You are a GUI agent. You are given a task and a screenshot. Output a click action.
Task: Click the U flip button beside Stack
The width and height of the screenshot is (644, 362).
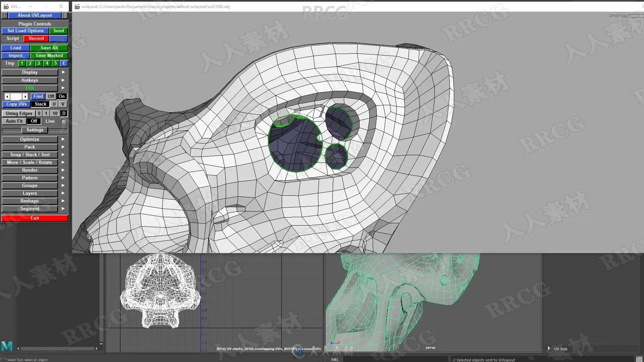54,104
